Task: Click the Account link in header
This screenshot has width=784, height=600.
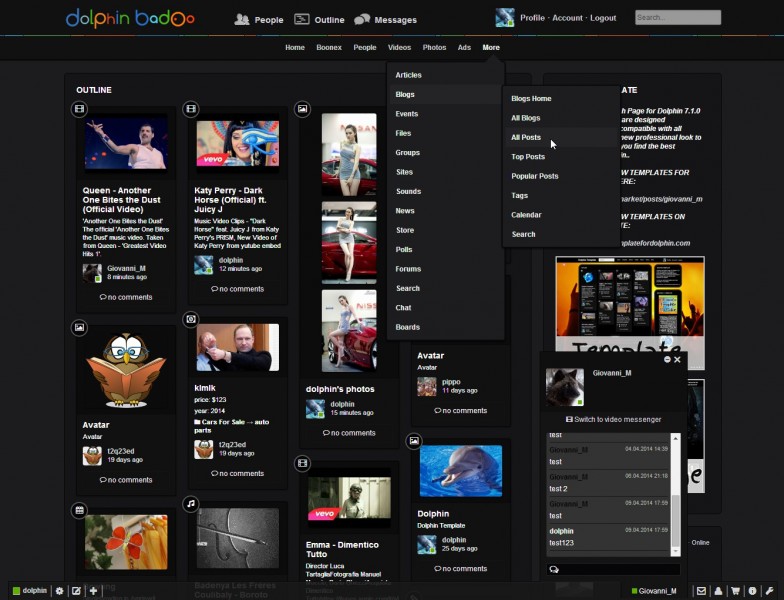Action: (x=568, y=18)
